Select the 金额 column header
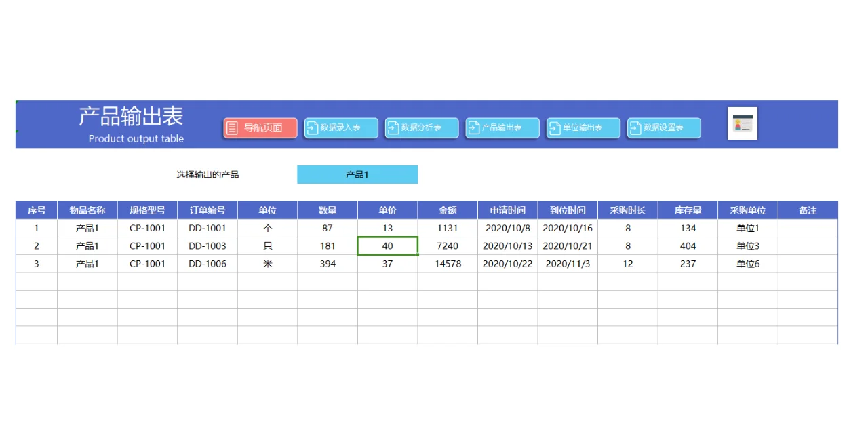The height and width of the screenshot is (434, 868). pyautogui.click(x=448, y=210)
